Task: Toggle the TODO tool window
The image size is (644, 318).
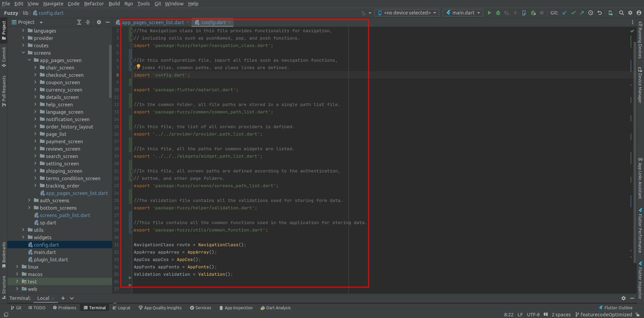Action: pos(37,308)
